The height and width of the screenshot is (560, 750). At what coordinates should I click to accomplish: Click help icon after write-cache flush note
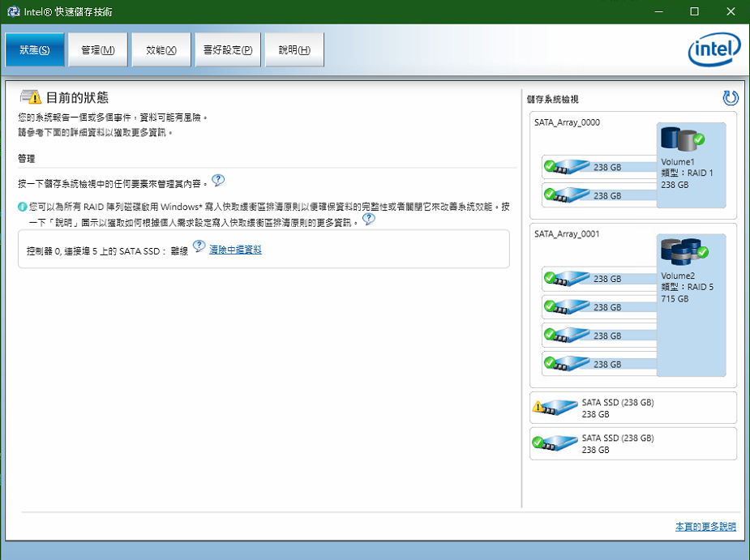click(x=369, y=219)
